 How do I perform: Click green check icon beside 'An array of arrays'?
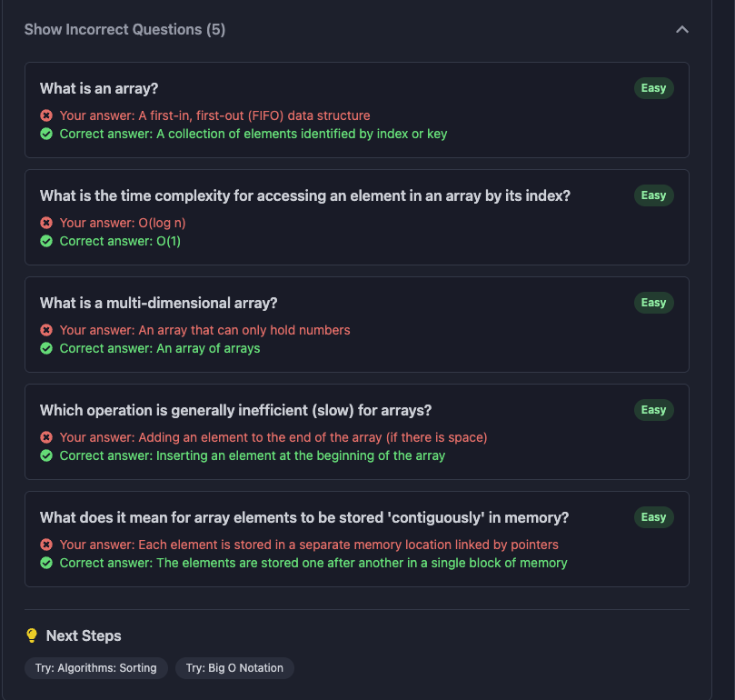coord(46,348)
